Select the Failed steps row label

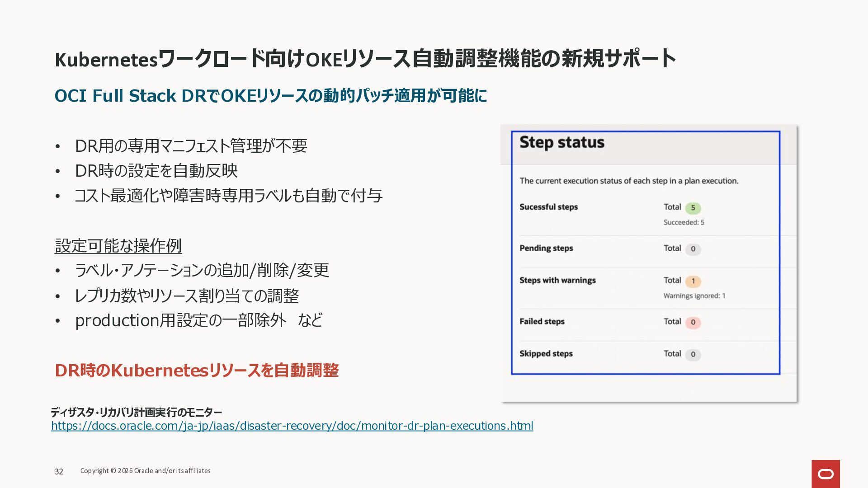tap(542, 321)
